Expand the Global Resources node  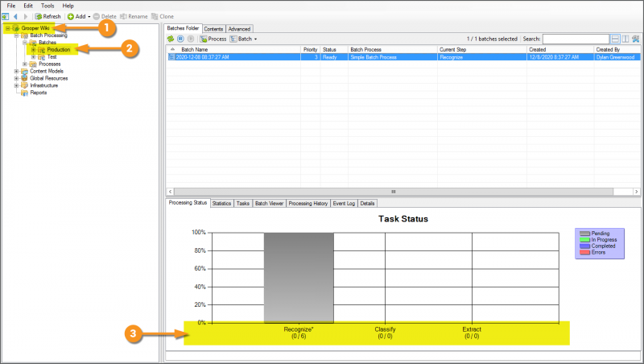16,78
